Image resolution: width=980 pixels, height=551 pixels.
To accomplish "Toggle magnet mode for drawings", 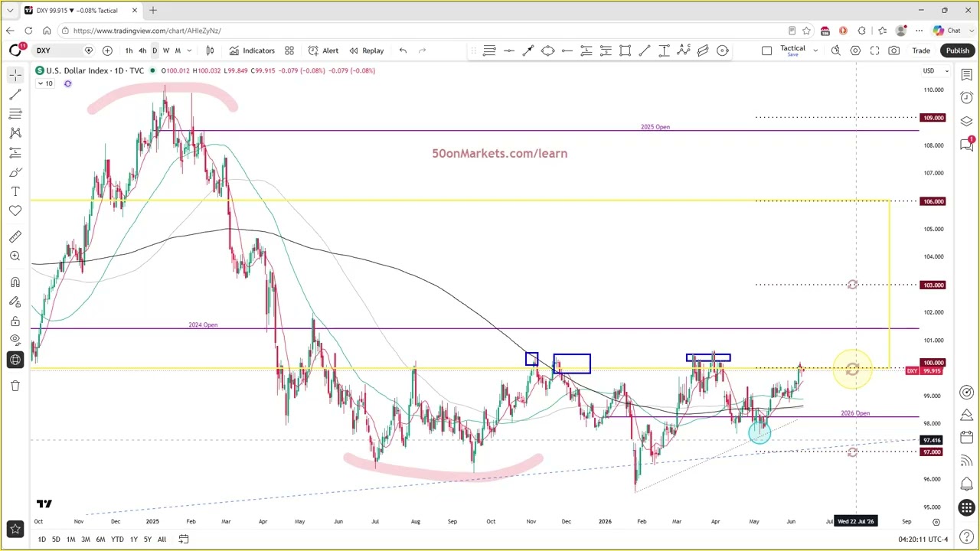I will coord(15,282).
